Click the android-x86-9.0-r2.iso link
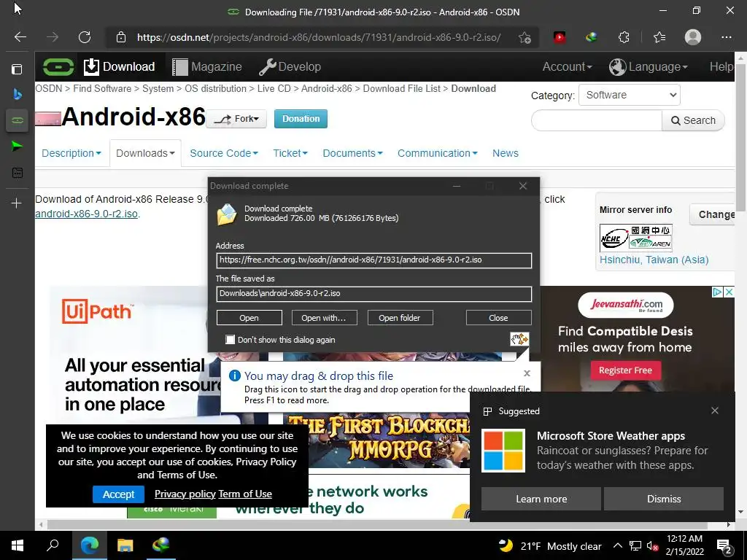This screenshot has width=747, height=560. [x=87, y=214]
